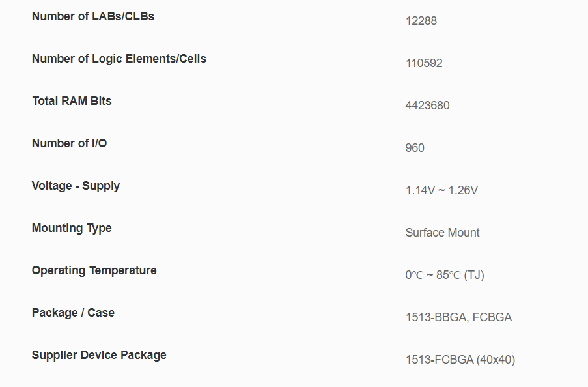
Task: Select the 1513-BBGA, FCBGA value
Action: tap(458, 317)
